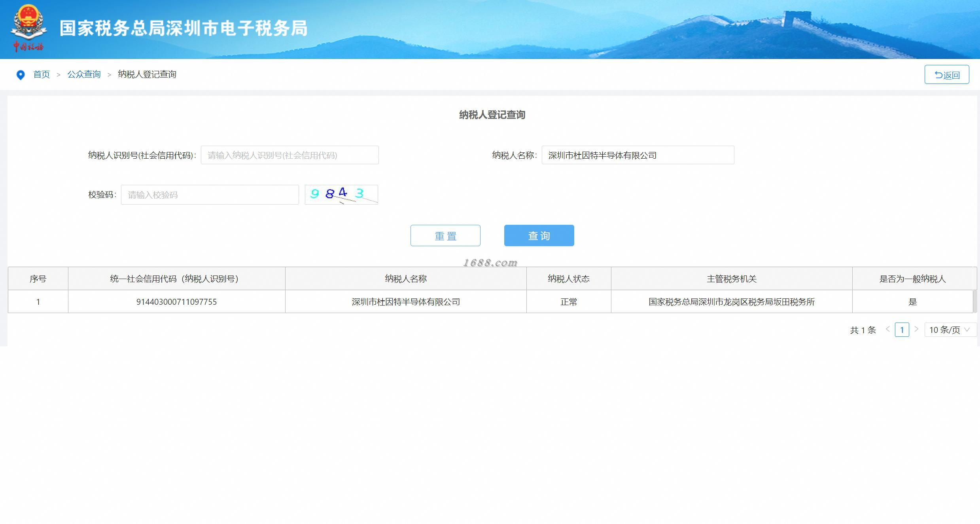980x524 pixels.
Task: Click the site title 国家税务总局深圳市电子税务局
Action: pos(184,28)
